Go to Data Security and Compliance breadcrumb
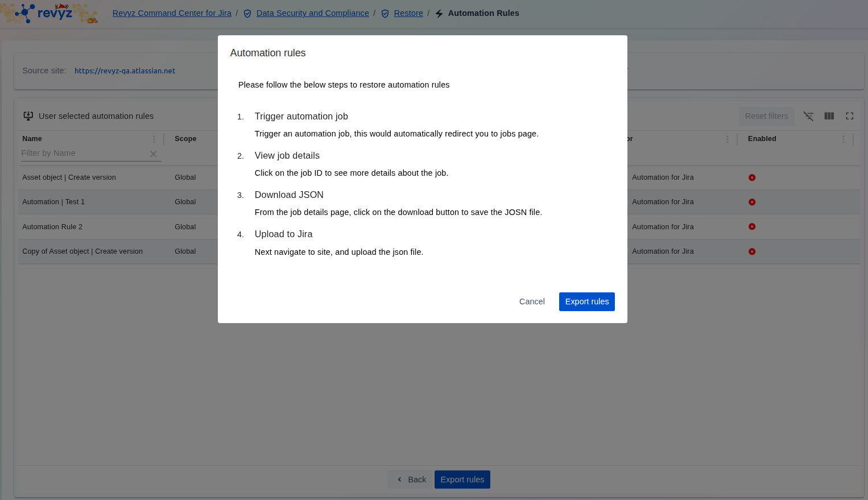Screen dimensions: 868x500 (x=312, y=13)
